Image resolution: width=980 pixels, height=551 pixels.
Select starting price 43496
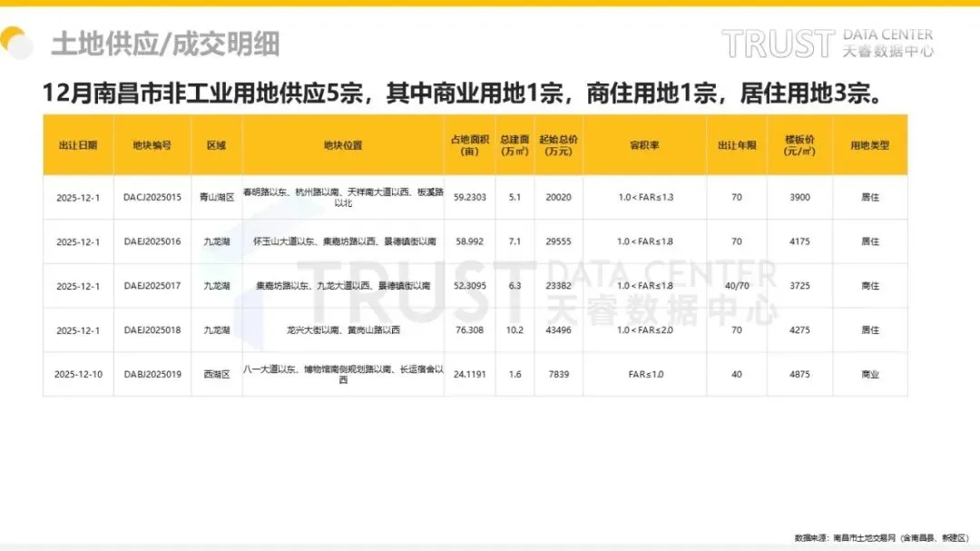coord(558,330)
